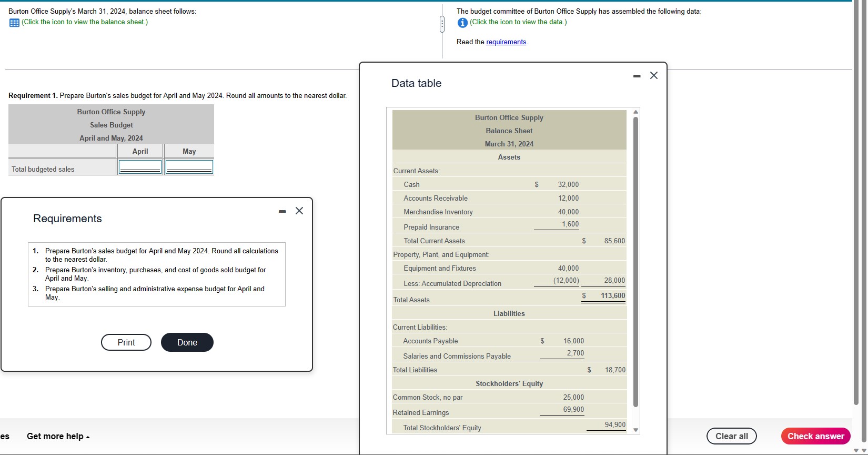This screenshot has height=455, width=868.
Task: Click requirement 3 selling and administrative text
Action: [x=155, y=293]
